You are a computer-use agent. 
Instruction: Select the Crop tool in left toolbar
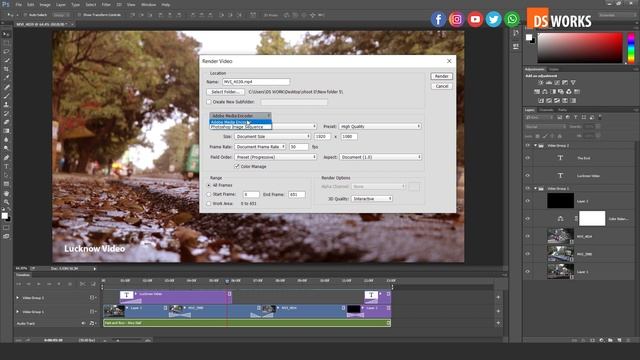coord(6,69)
